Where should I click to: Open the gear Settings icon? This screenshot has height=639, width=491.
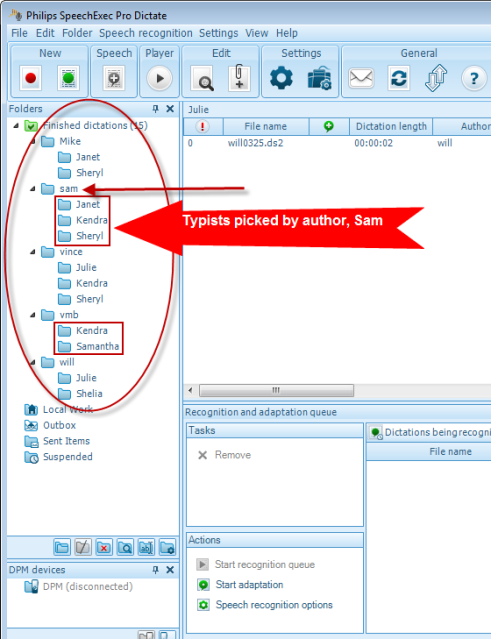[282, 78]
